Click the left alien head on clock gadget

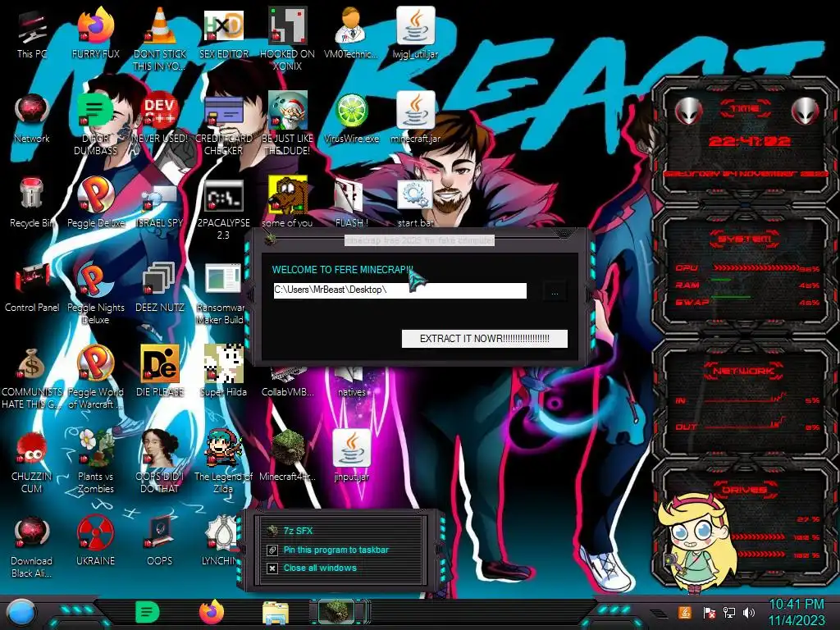point(688,112)
